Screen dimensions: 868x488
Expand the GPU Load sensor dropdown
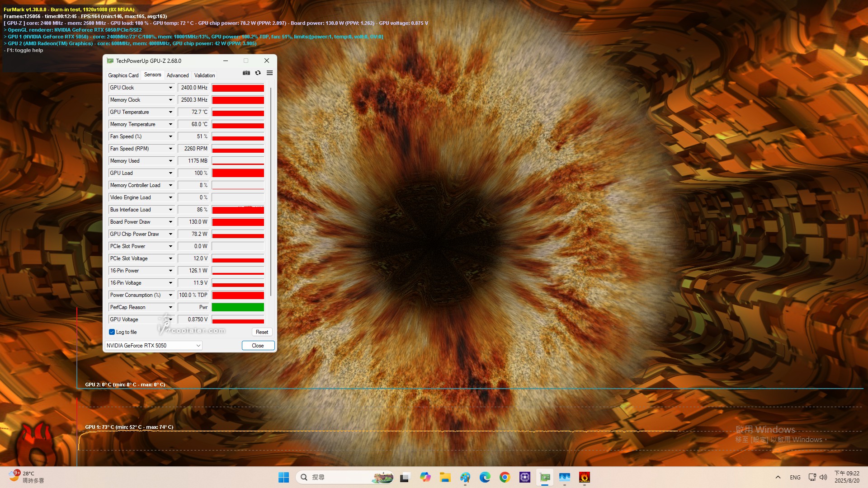pos(170,173)
